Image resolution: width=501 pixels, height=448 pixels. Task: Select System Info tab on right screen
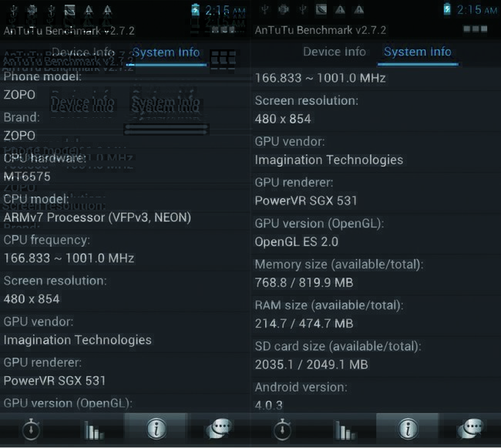417,52
